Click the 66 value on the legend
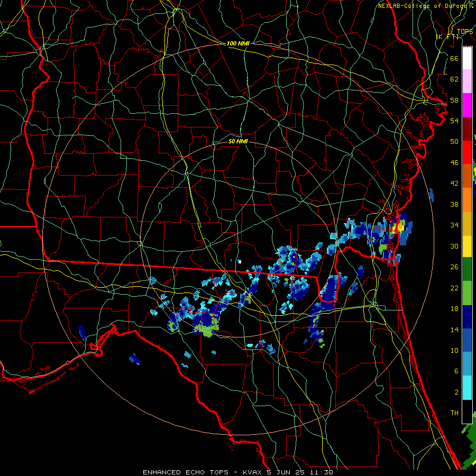This screenshot has width=476, height=476. pos(454,58)
